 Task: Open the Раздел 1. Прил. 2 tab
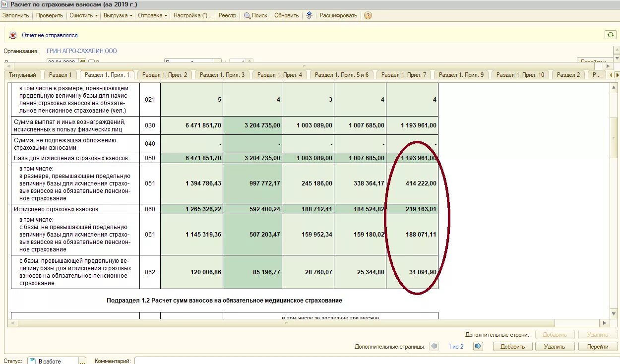pyautogui.click(x=165, y=75)
